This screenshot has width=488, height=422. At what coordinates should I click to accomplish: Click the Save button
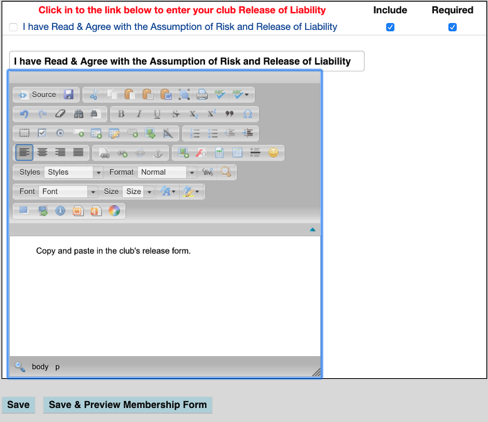[18, 405]
